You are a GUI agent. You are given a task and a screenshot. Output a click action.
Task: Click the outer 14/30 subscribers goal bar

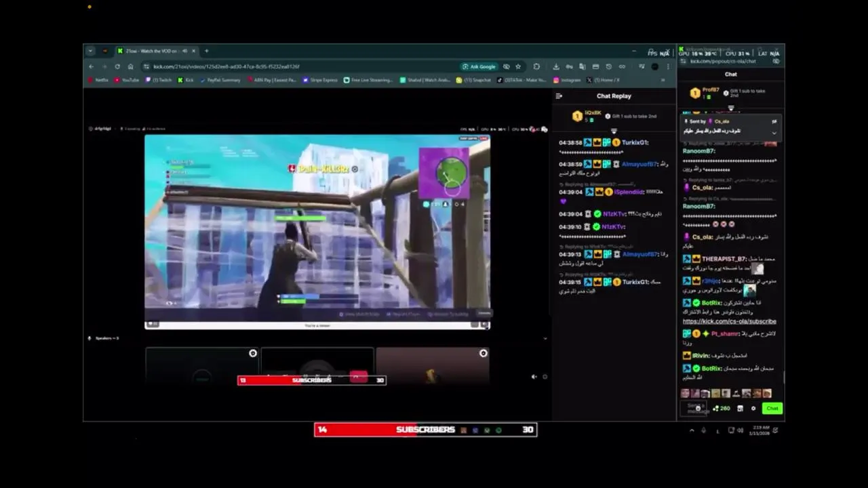click(426, 430)
